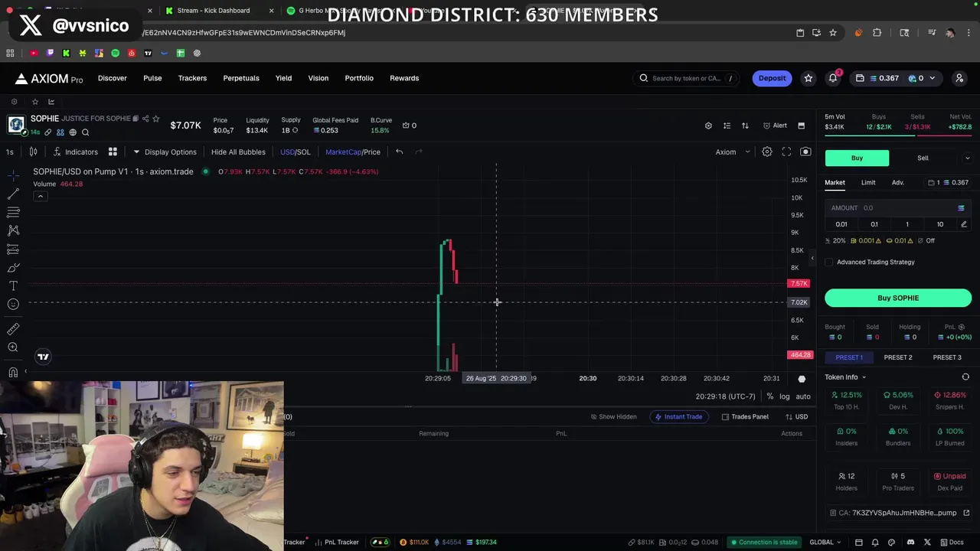Switch to the Limit order tab
Viewport: 980px width, 551px height.
868,183
